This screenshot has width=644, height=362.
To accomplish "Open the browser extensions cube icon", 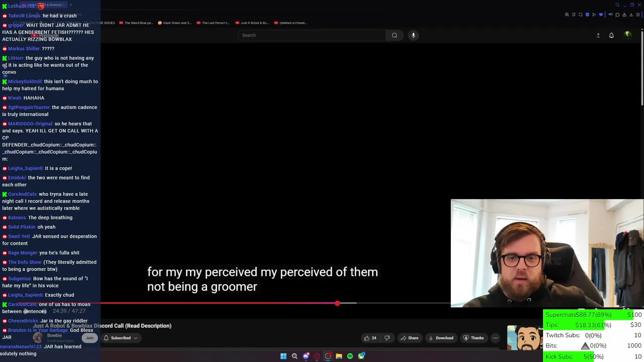I will (x=617, y=15).
